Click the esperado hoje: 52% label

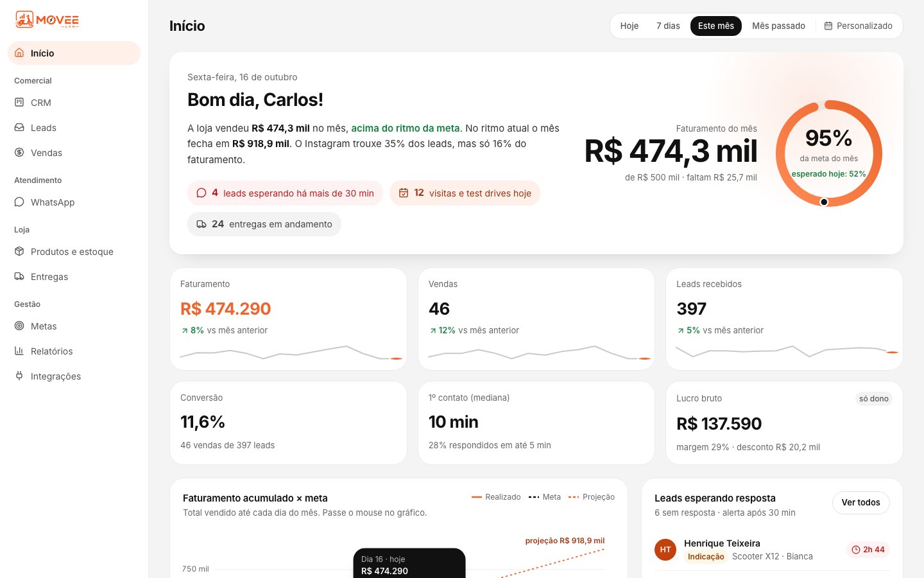pyautogui.click(x=828, y=174)
